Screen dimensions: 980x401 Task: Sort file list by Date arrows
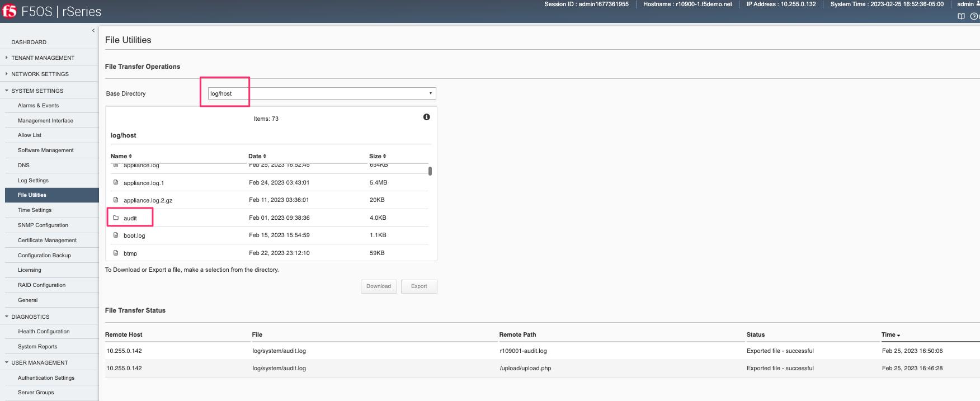point(265,156)
